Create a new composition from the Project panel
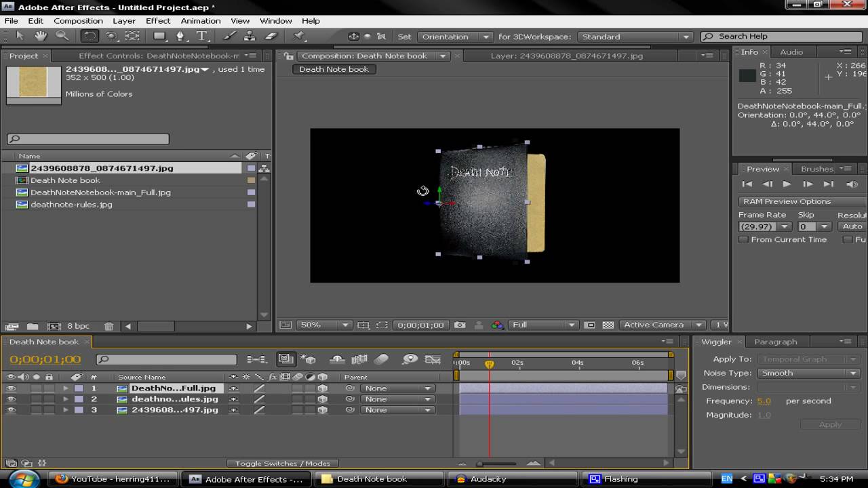 click(x=53, y=326)
